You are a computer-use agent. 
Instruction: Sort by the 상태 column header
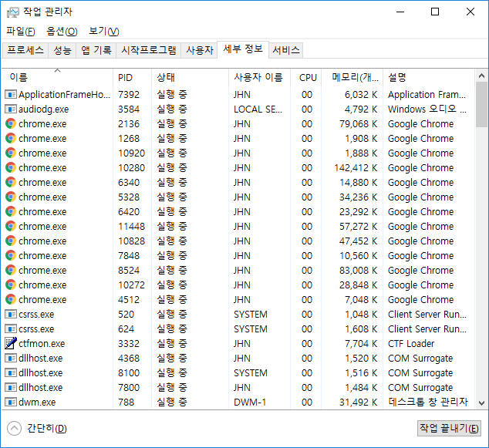coord(190,77)
